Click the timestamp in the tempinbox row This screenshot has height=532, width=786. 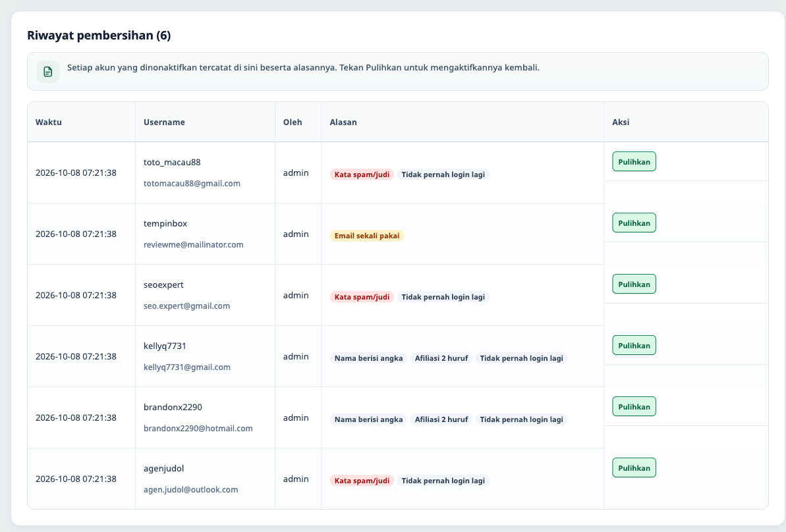pos(76,234)
